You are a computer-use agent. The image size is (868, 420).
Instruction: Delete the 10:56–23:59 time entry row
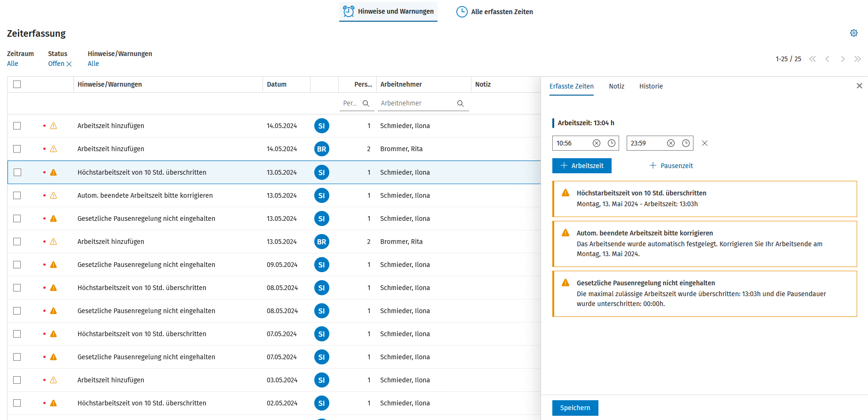704,143
